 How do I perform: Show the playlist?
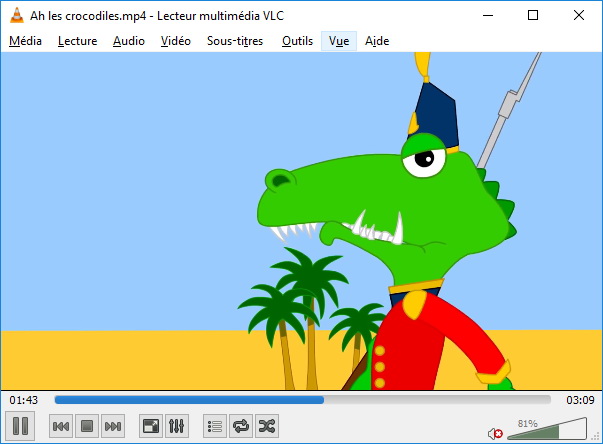[215, 426]
